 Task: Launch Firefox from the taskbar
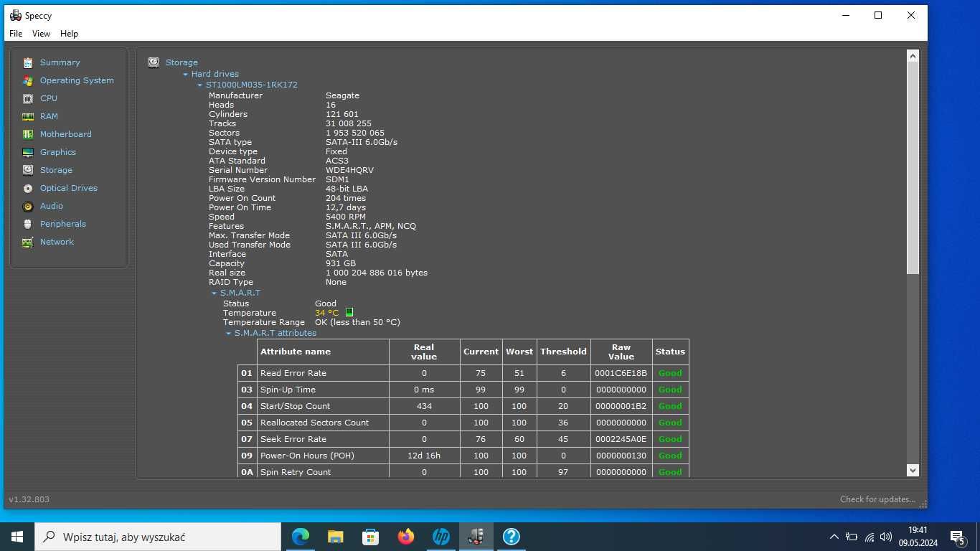(405, 537)
